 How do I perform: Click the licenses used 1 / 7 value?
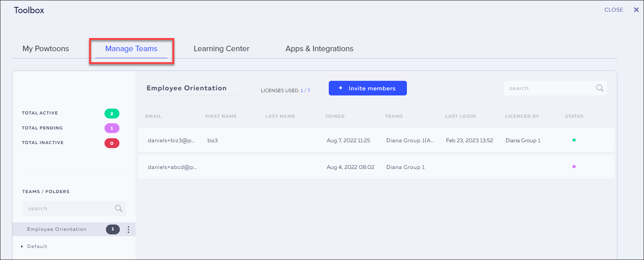pos(305,91)
